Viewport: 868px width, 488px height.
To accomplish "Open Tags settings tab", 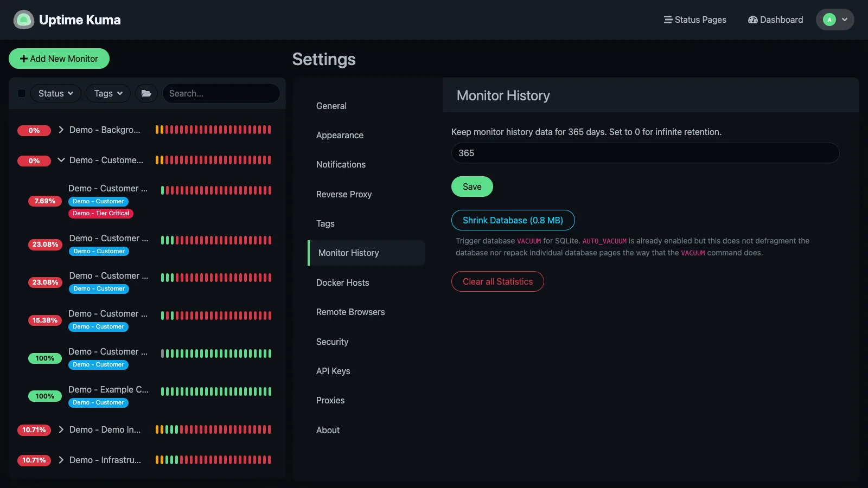I will 366,223.
